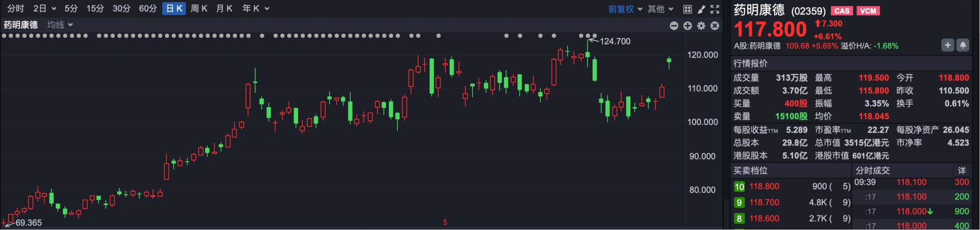Viewport: 980px width, 230px height.
Task: Open the grid layout icon
Action: (688, 9)
